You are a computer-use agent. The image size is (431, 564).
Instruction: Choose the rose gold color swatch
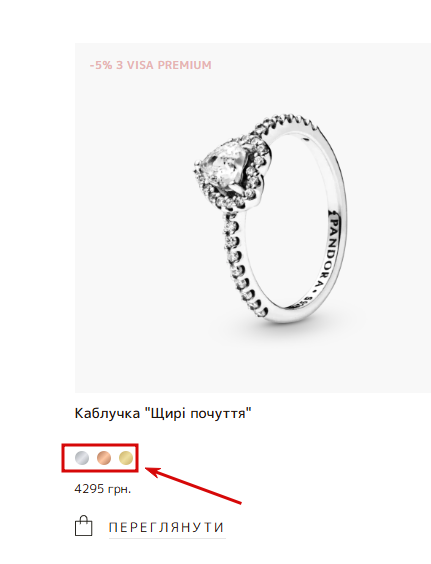(x=104, y=458)
